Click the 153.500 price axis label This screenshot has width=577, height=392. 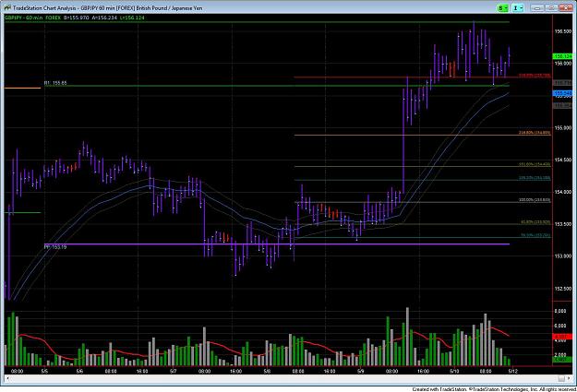click(x=562, y=224)
